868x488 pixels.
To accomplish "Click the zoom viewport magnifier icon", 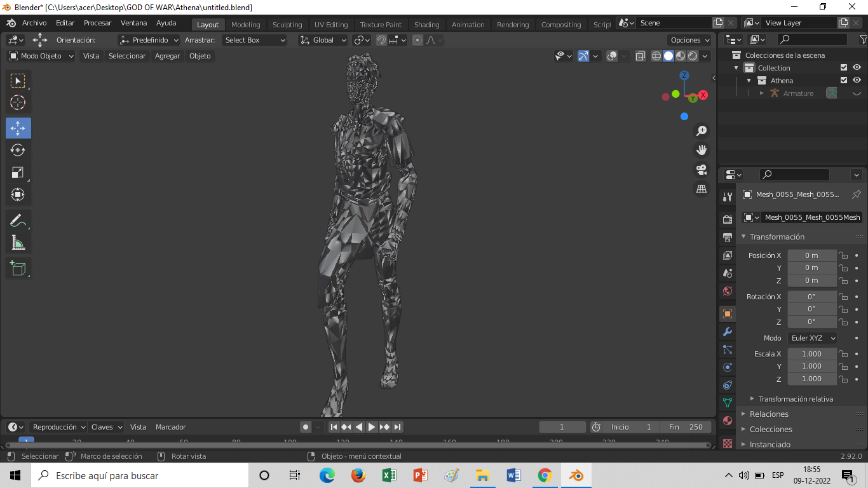I will tap(702, 131).
